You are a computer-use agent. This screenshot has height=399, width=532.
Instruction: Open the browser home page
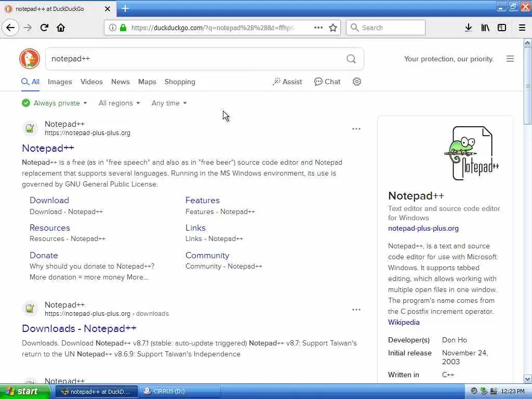tap(61, 28)
